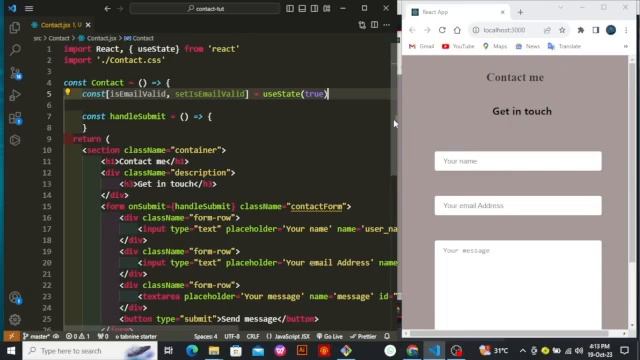Click the Your name input field

coord(518,161)
